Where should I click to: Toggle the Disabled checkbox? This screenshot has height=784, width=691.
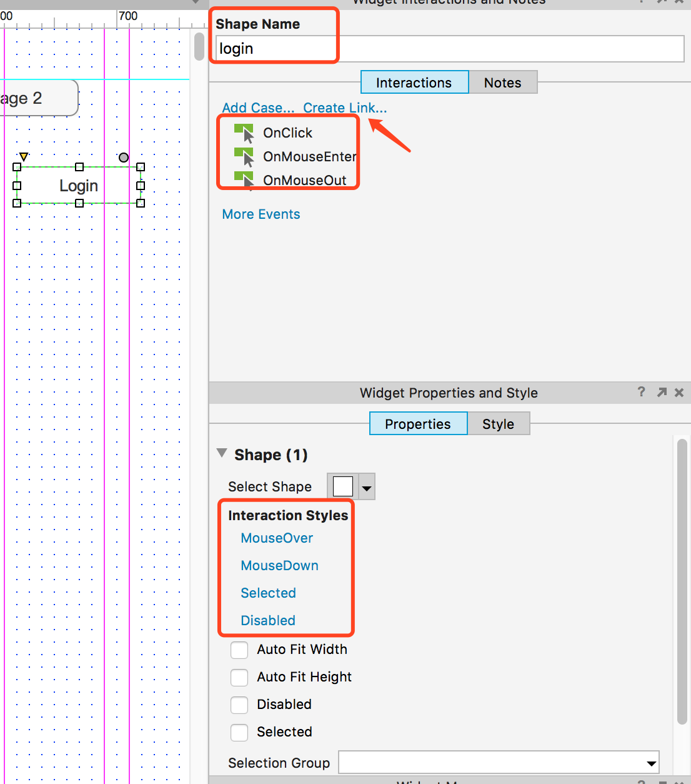click(x=239, y=705)
